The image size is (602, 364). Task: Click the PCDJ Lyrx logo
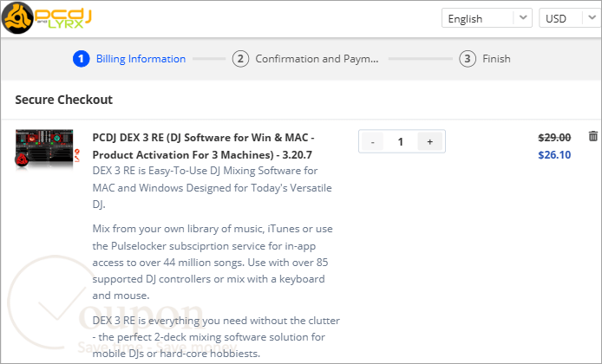(47, 18)
